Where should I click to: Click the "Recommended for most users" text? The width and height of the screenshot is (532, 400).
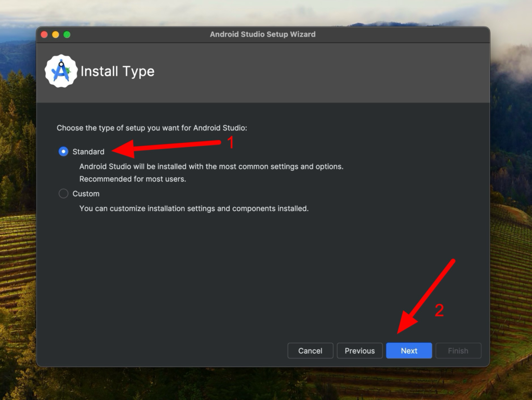(x=132, y=179)
